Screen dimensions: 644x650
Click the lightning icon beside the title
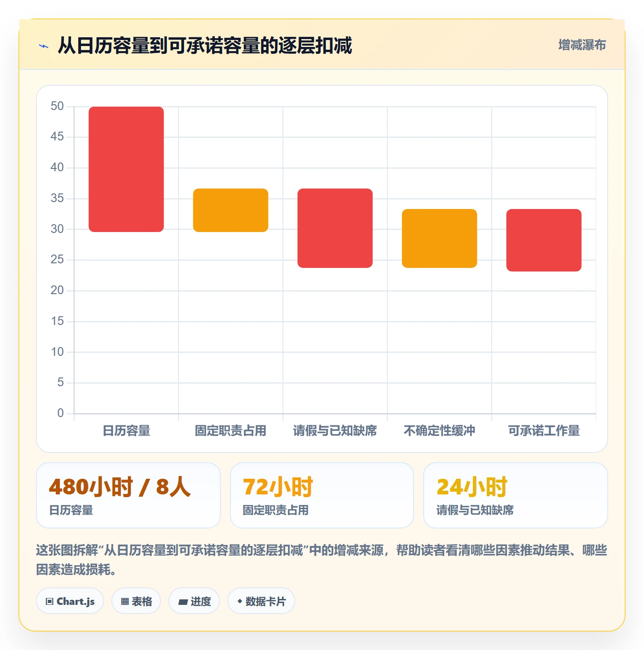(44, 46)
